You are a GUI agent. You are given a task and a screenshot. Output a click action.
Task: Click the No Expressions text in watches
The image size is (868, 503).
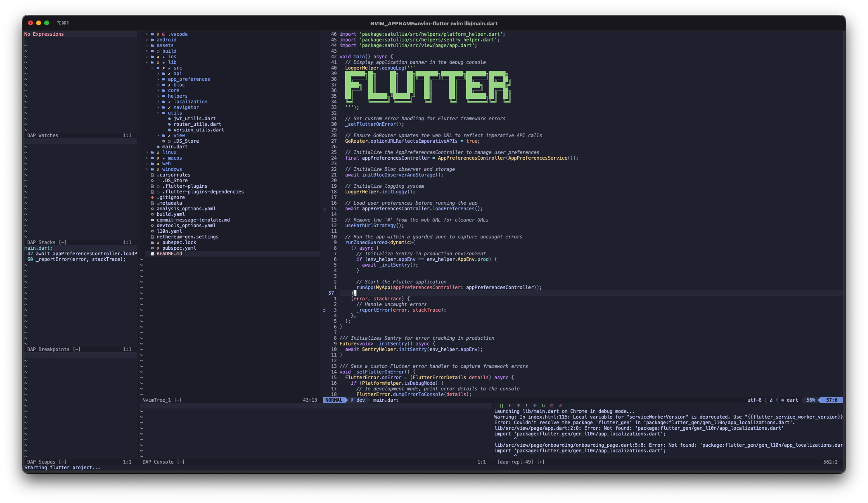coord(44,34)
